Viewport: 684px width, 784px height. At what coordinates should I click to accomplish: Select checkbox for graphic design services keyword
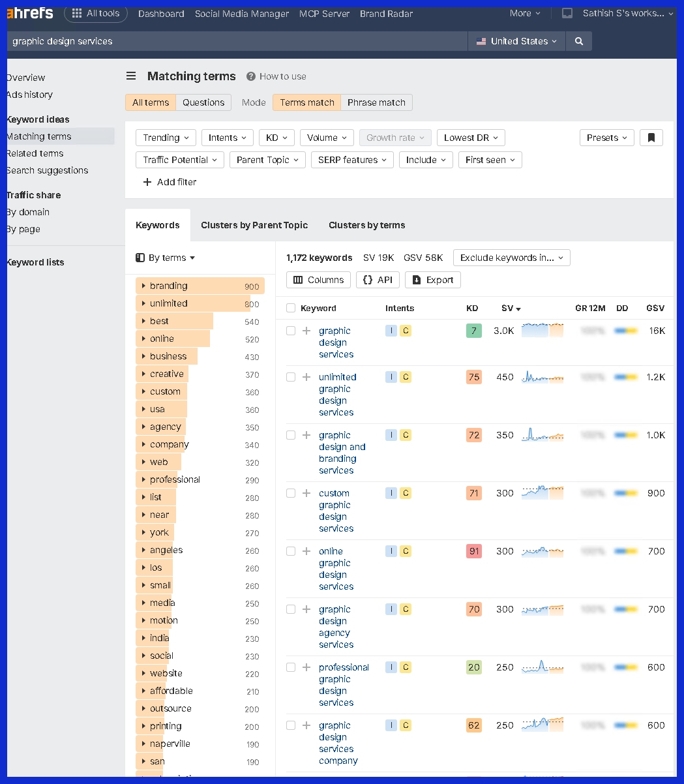coord(291,330)
